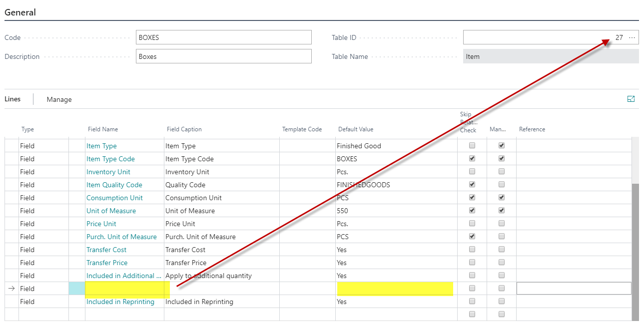Check Skip Relation Check for Transfer Cost
Viewport: 644px width, 325px height.
tap(472, 250)
